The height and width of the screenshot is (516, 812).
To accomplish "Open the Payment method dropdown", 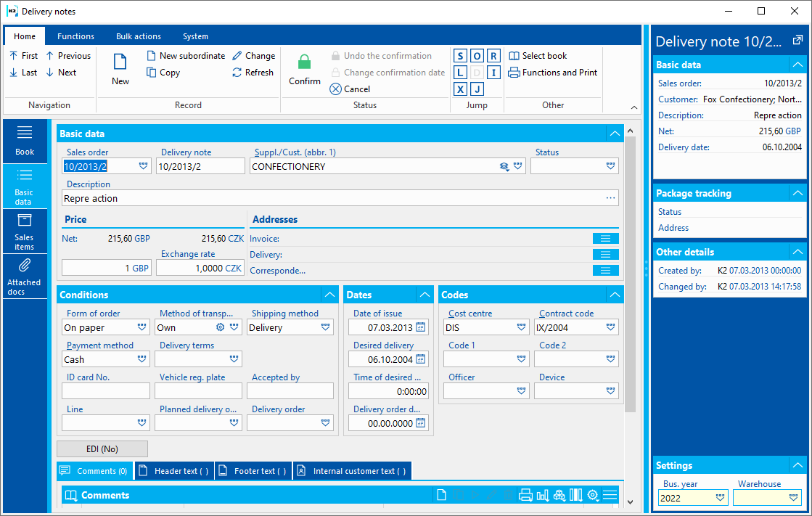I will click(142, 359).
